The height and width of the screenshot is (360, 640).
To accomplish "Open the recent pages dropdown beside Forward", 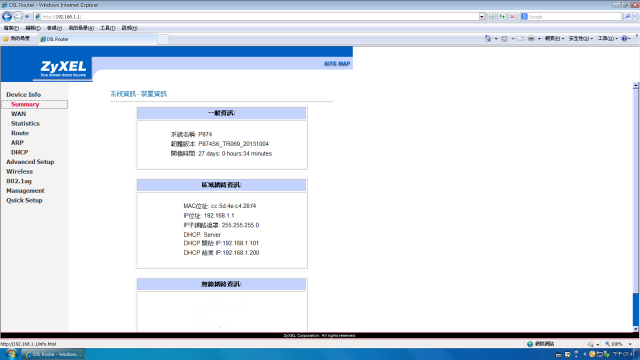I will pyautogui.click(x=27, y=17).
